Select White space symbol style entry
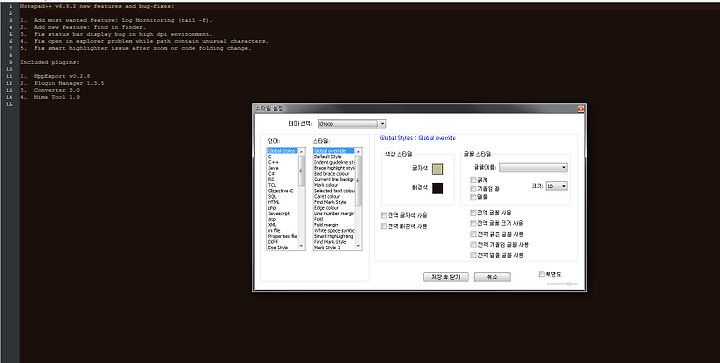This screenshot has height=363, width=720. (334, 230)
